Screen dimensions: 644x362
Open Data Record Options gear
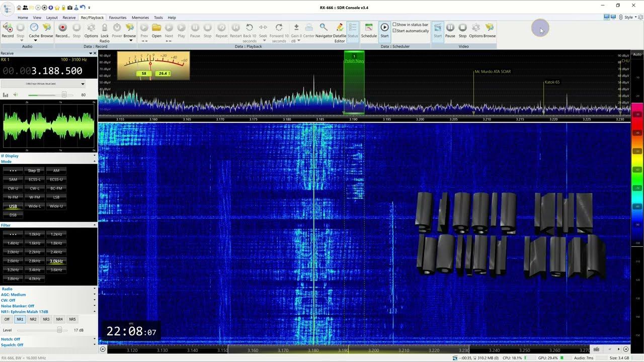(x=91, y=30)
